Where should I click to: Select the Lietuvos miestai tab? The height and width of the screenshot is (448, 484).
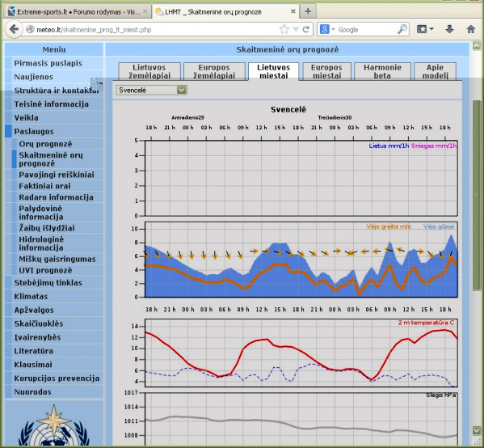point(273,71)
